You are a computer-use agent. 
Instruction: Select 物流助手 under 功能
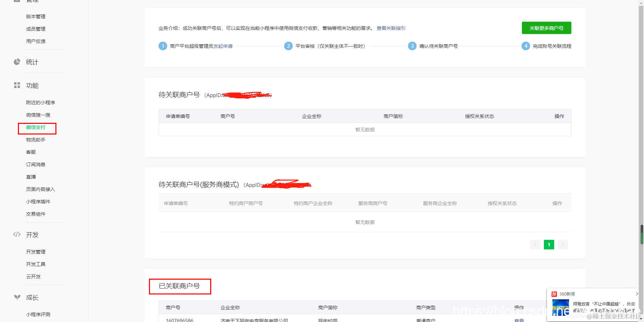point(36,140)
